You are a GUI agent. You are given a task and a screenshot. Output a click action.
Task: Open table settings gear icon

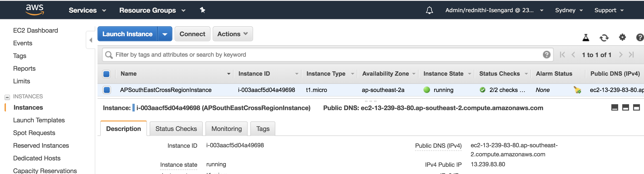tap(622, 37)
